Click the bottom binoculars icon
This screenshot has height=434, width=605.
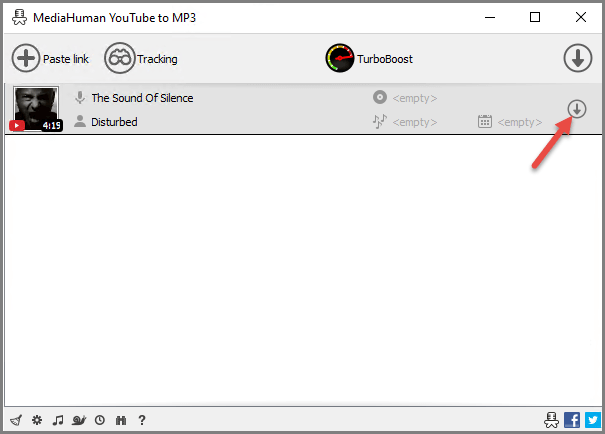pos(121,420)
